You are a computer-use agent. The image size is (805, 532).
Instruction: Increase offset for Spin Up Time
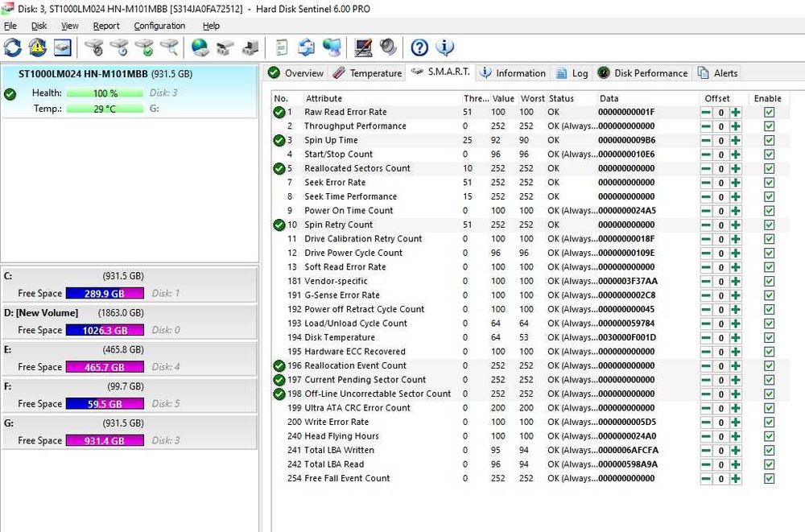[736, 140]
